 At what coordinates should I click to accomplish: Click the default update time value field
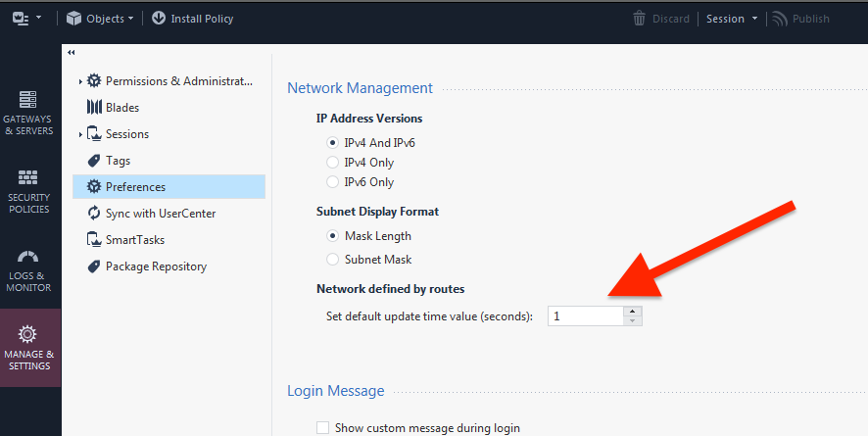[x=586, y=315]
